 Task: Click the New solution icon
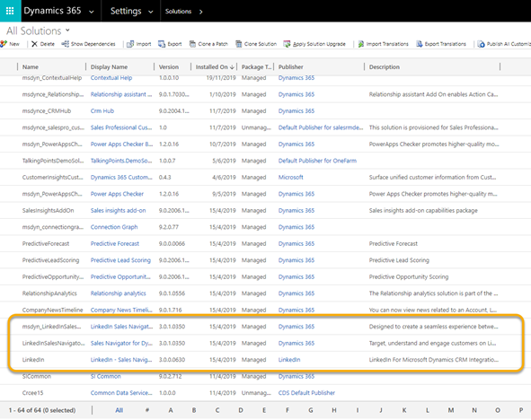click(4, 44)
